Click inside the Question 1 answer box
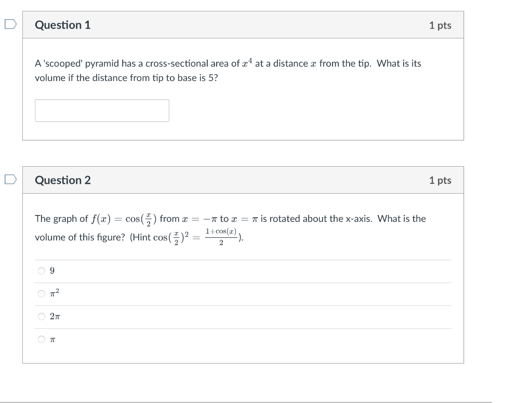The image size is (532, 403). point(102,110)
